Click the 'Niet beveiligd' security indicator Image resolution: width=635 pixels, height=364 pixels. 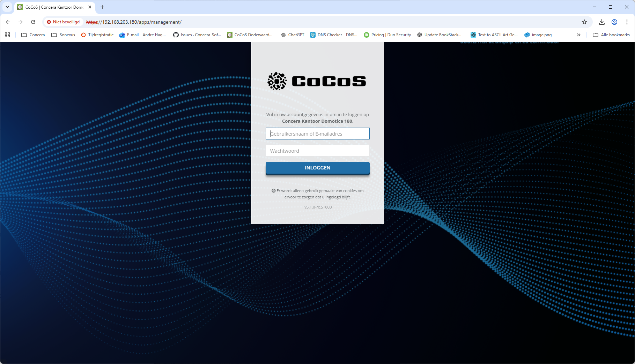click(63, 22)
